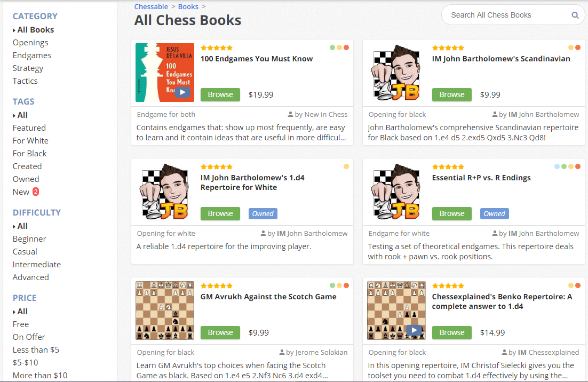Open the Openings category
Image resolution: width=588 pixels, height=382 pixels.
pyautogui.click(x=30, y=42)
